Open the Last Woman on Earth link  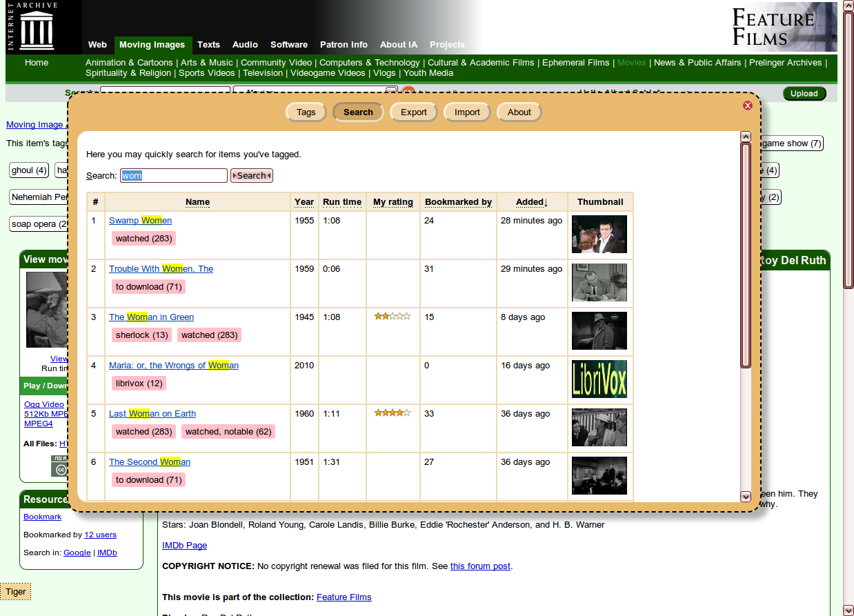(152, 414)
